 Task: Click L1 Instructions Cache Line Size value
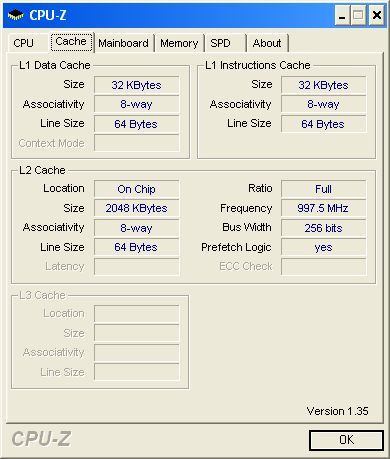pos(323,124)
